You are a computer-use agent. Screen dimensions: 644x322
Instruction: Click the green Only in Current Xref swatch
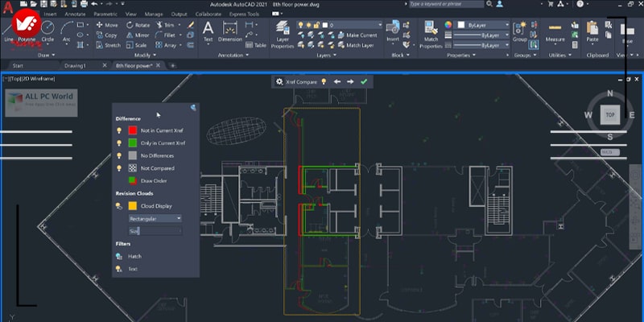pos(133,143)
